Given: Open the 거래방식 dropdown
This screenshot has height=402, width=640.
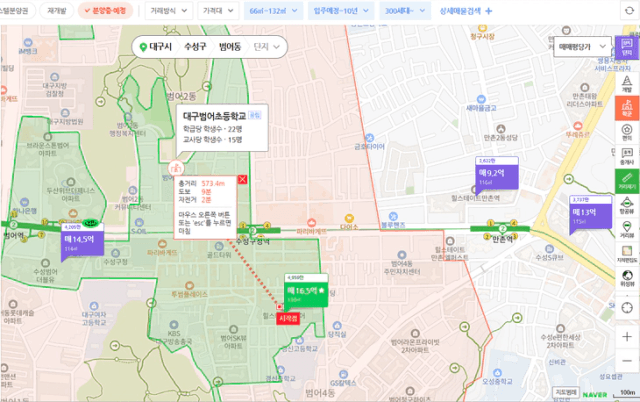Looking at the screenshot, I should (x=168, y=11).
